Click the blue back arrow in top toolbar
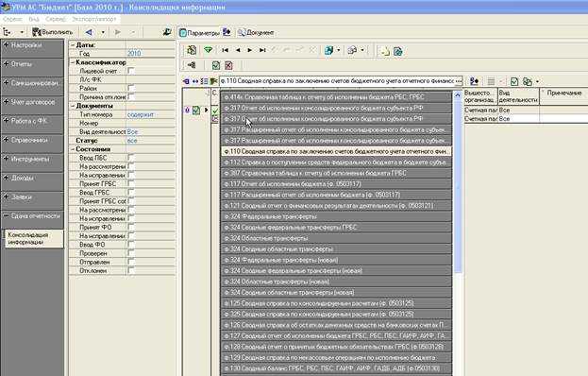The width and height of the screenshot is (588, 376). point(89,32)
